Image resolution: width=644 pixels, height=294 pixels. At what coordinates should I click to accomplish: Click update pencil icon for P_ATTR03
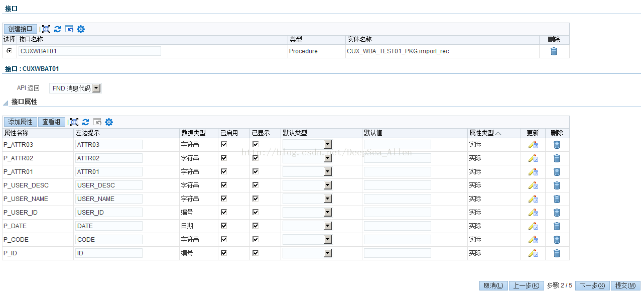(533, 145)
